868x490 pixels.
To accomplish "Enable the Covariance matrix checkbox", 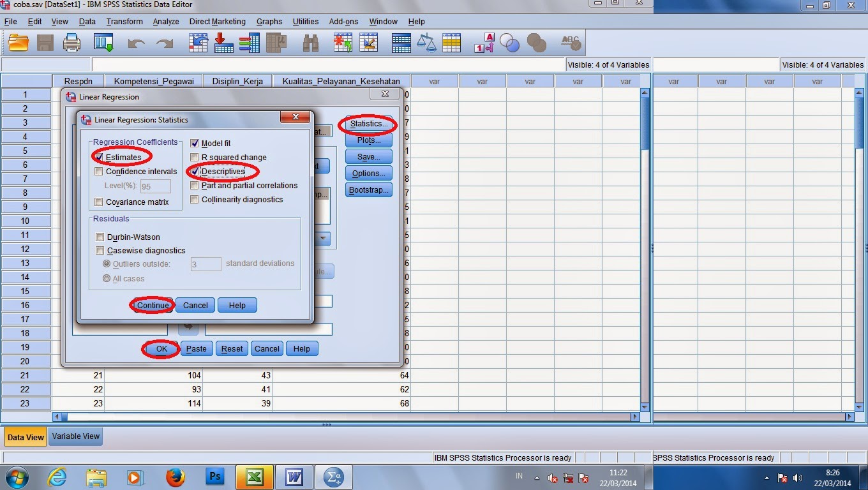I will 99,202.
